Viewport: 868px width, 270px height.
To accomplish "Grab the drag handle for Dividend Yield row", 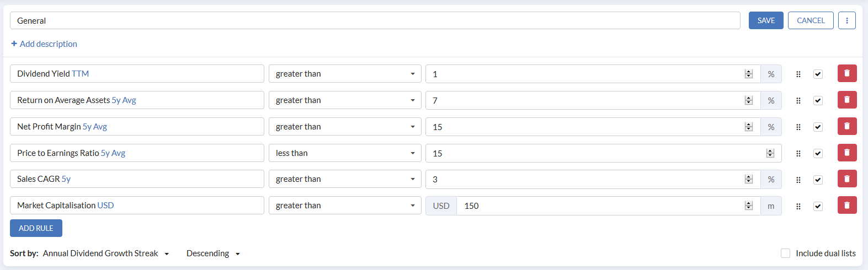I will tap(798, 74).
